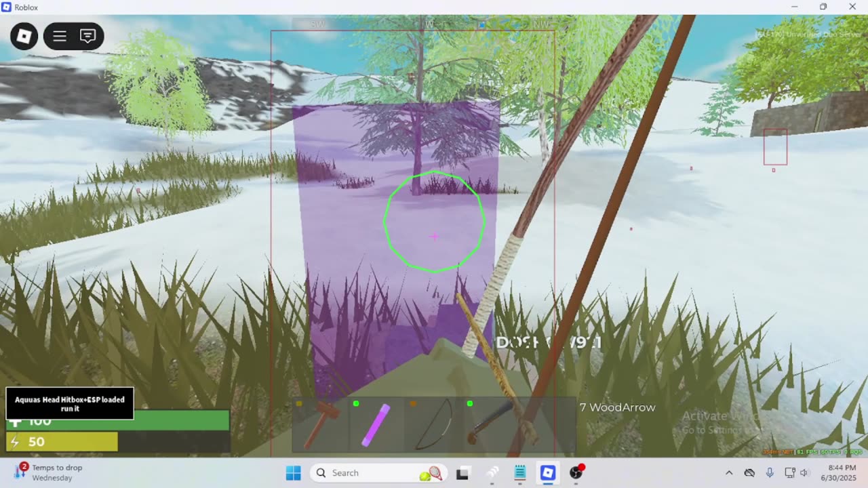Select the purple stick hotbar slot
868x488 pixels.
coord(376,425)
